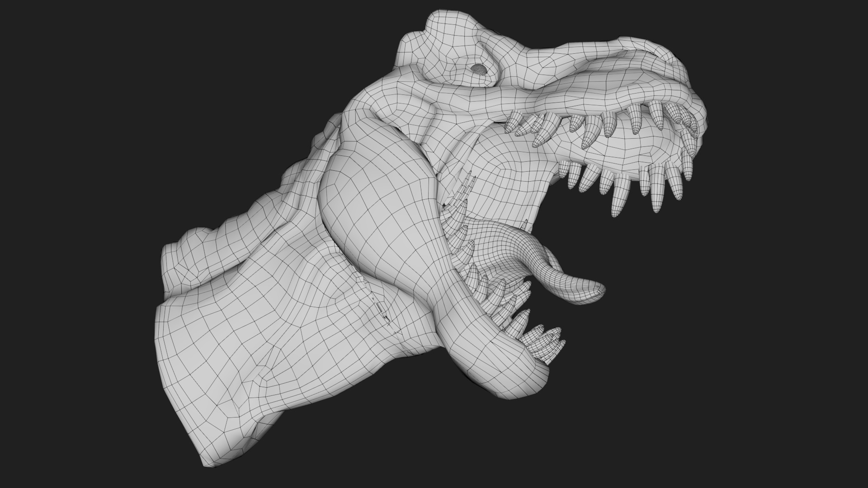
Task: Select the dinosaur model's eye mesh
Action: pos(479,69)
